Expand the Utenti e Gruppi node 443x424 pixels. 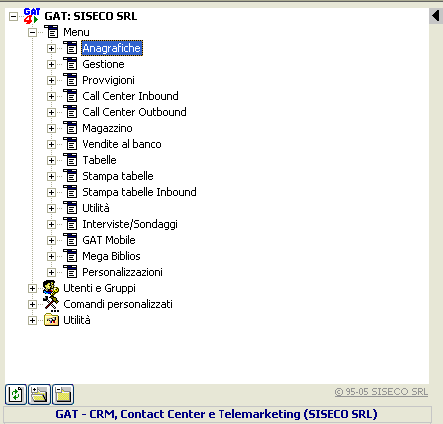click(x=32, y=288)
